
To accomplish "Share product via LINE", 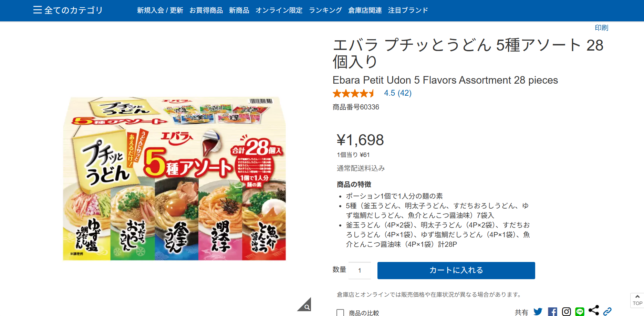I will click(x=580, y=312).
